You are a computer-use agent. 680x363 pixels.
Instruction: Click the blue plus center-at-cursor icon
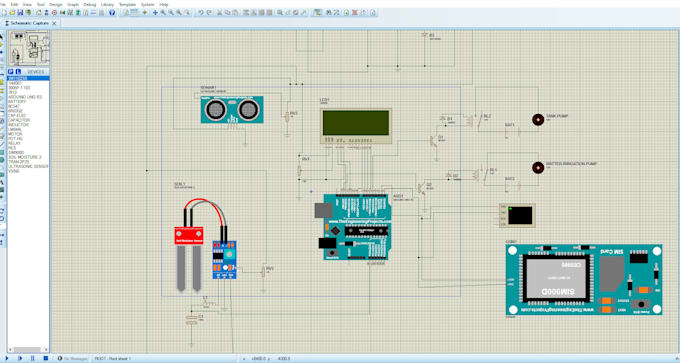tap(155, 13)
